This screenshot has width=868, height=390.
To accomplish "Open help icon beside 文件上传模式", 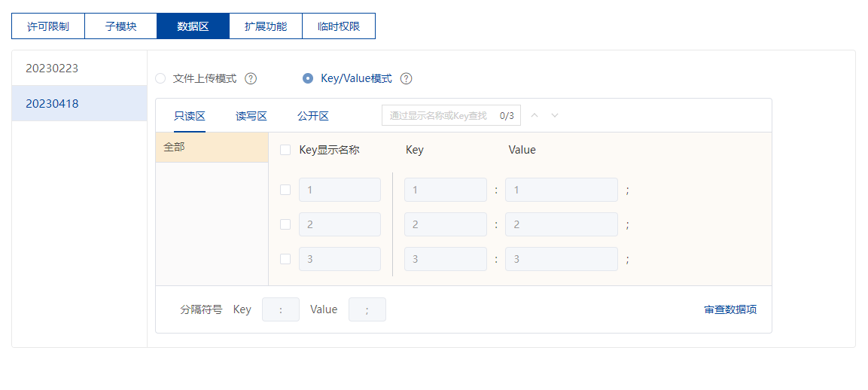I will [x=251, y=78].
